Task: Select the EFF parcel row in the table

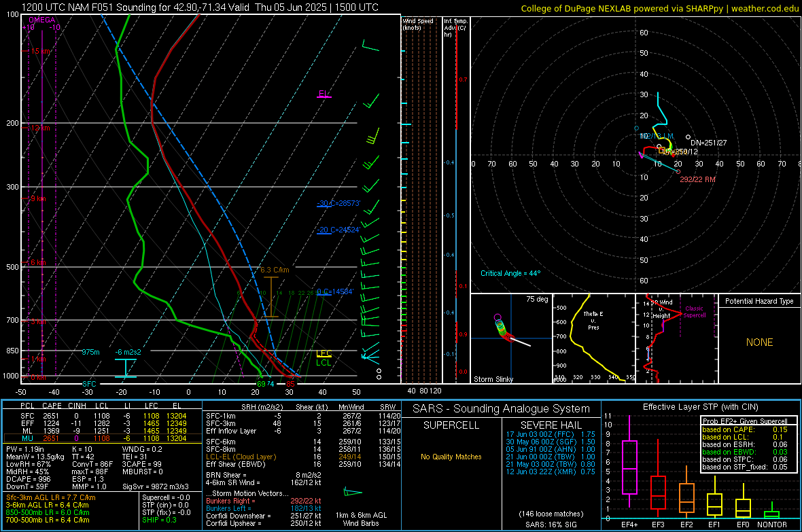Action: point(103,423)
